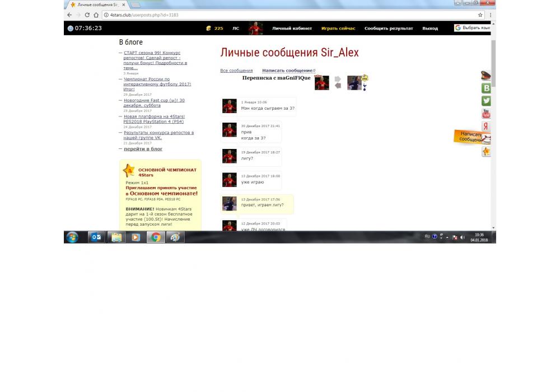Screen dimensions: 560x392
Task: Click the gold coins balance icon
Action: [209, 28]
